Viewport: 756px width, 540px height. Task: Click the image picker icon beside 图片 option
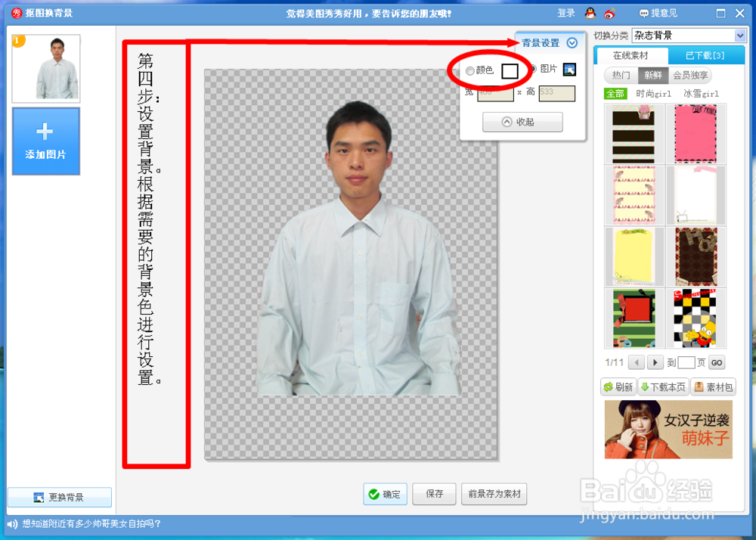click(570, 70)
